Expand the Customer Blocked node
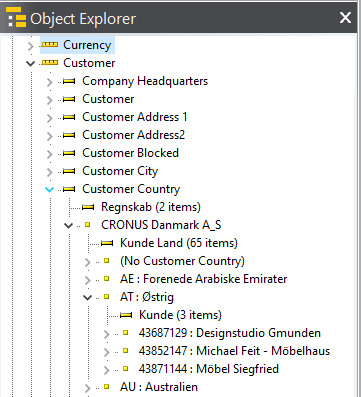Viewport: 361px width, 397px height. pos(50,154)
